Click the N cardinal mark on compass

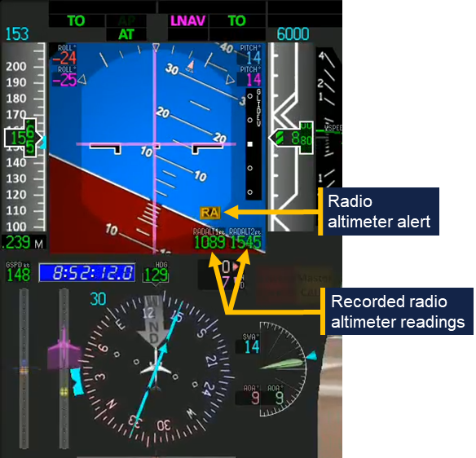click(x=111, y=405)
